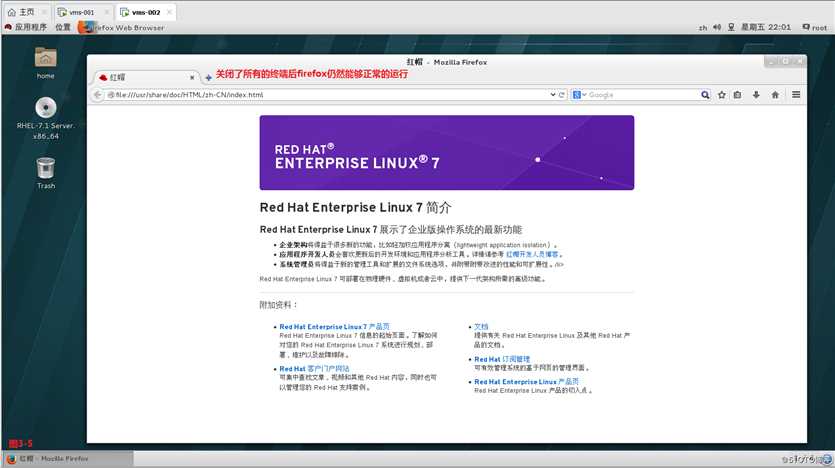Open Red Hat Enterprise Linux 产品页 link
The width and height of the screenshot is (835, 468).
tap(526, 382)
